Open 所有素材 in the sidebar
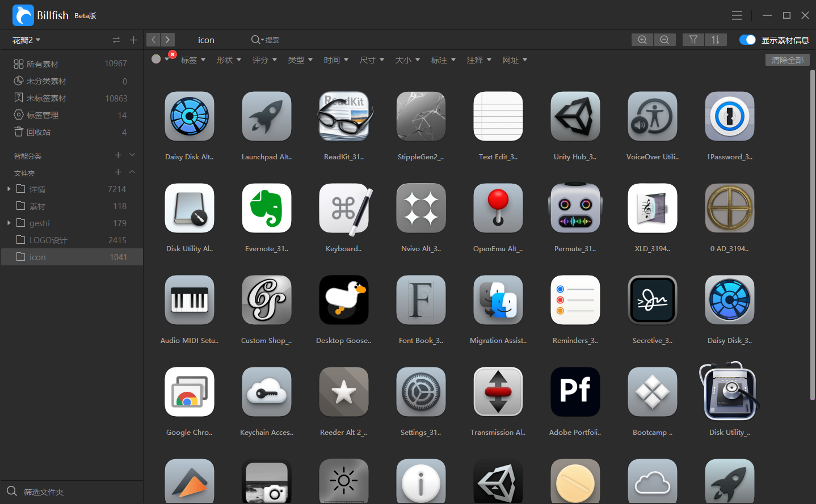Screen dimensions: 816x504 (x=71, y=64)
